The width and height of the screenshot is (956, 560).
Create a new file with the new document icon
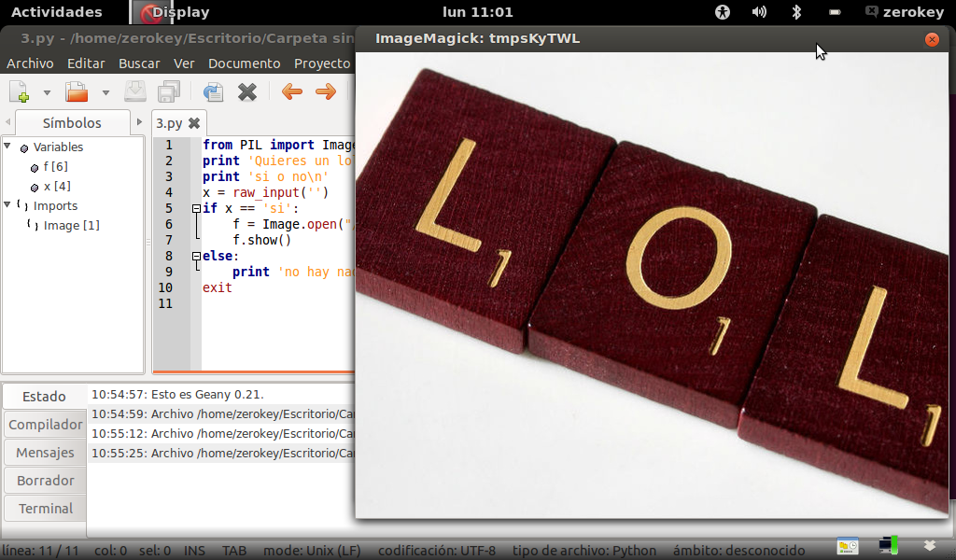pyautogui.click(x=19, y=91)
